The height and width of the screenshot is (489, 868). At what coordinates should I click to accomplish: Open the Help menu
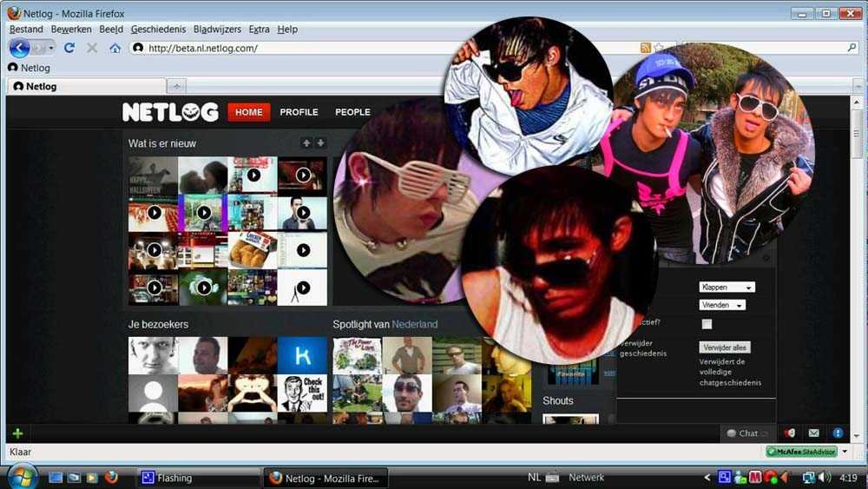tap(287, 30)
